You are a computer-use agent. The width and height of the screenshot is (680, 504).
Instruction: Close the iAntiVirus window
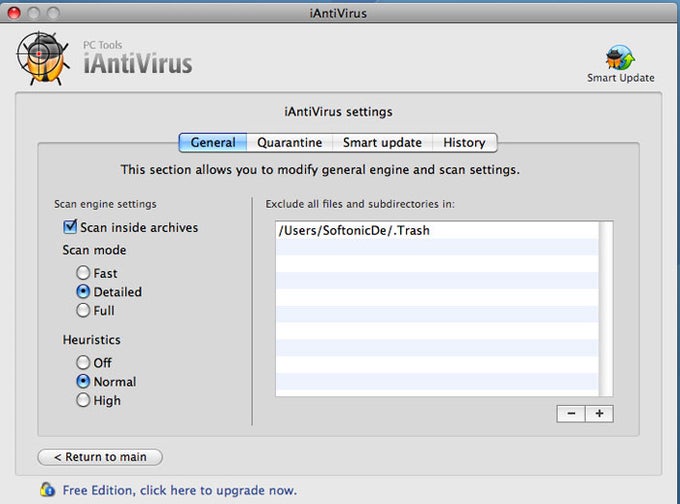click(14, 13)
